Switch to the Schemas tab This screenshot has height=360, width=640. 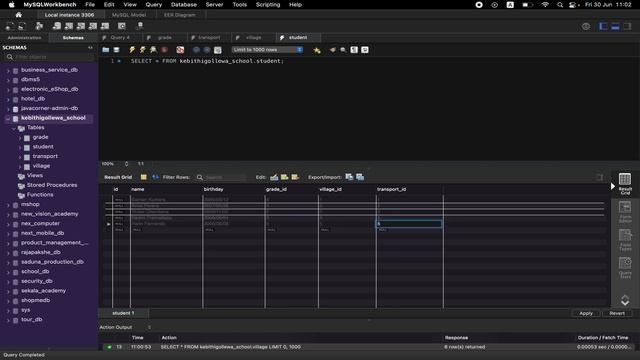point(73,38)
